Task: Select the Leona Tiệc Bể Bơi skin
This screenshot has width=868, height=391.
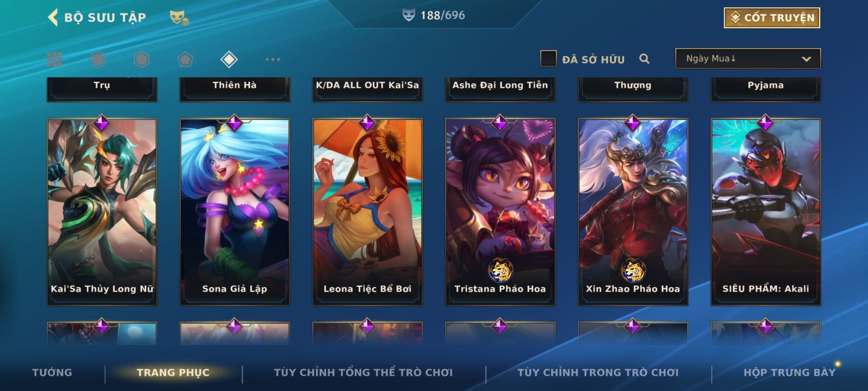Action: (x=367, y=212)
